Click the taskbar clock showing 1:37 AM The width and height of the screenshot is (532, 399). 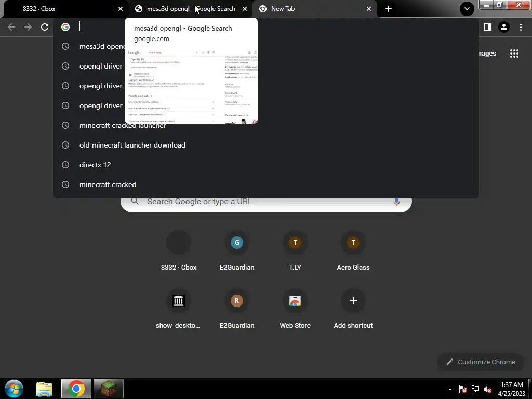[x=512, y=389]
